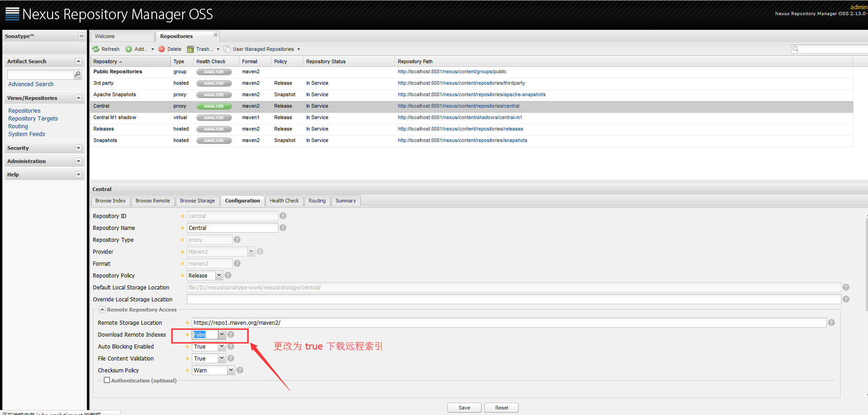Click help icon for Override Local Storage Location
868x415 pixels.
coord(846,299)
